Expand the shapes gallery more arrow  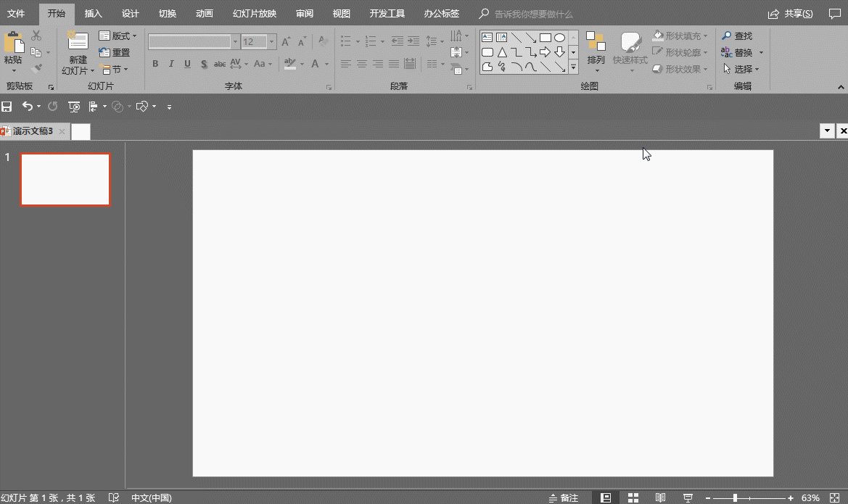573,67
